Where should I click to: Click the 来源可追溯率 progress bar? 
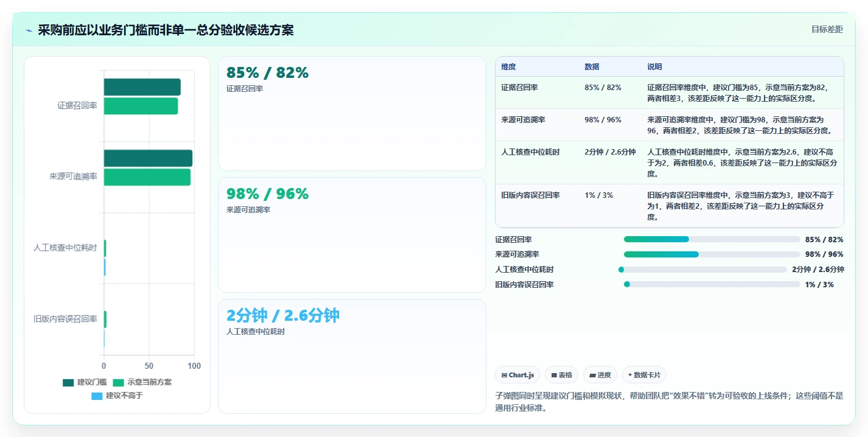(x=712, y=254)
